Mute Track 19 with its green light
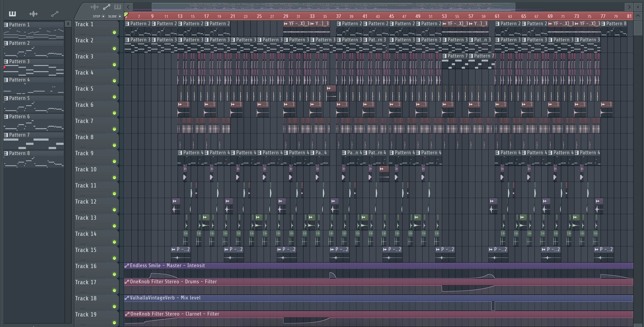Viewport: 644px width, 327px height. point(114,323)
